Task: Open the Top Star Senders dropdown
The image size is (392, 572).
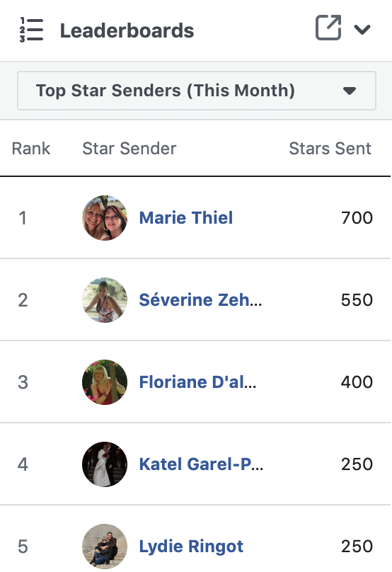Action: [197, 91]
